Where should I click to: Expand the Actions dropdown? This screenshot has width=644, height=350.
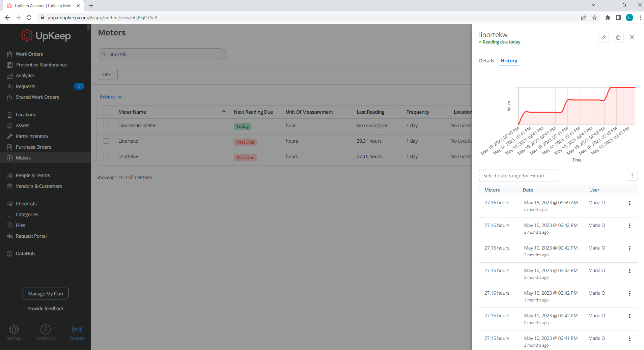coord(111,97)
